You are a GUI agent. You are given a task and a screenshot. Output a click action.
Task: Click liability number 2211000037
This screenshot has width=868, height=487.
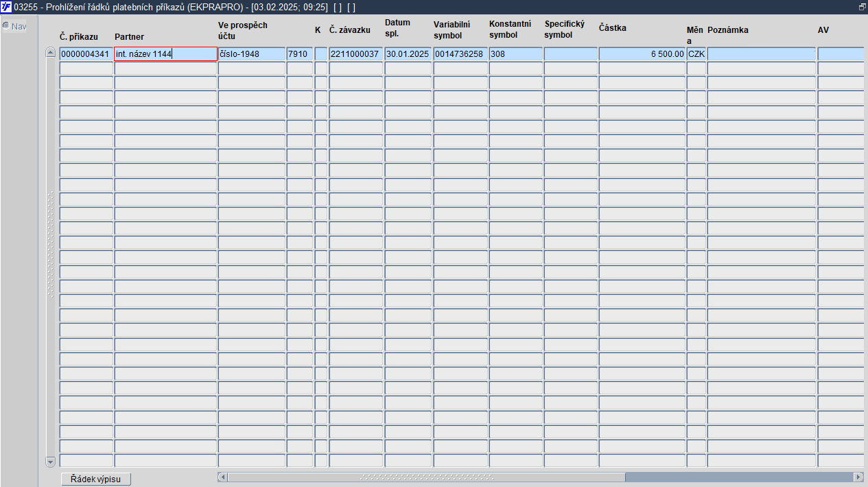pos(355,54)
